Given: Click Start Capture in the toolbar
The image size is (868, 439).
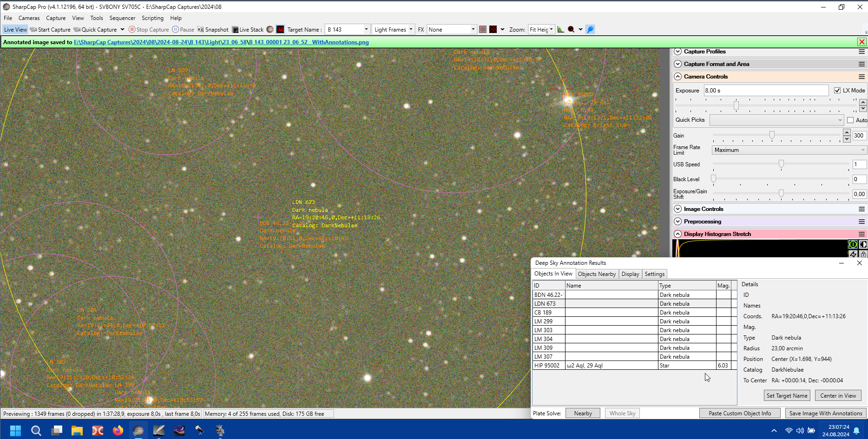Looking at the screenshot, I should 50,29.
